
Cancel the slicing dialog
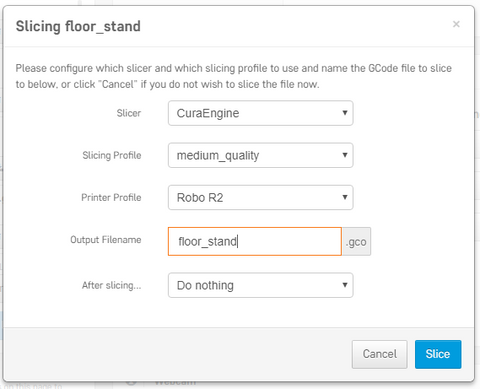tap(380, 354)
